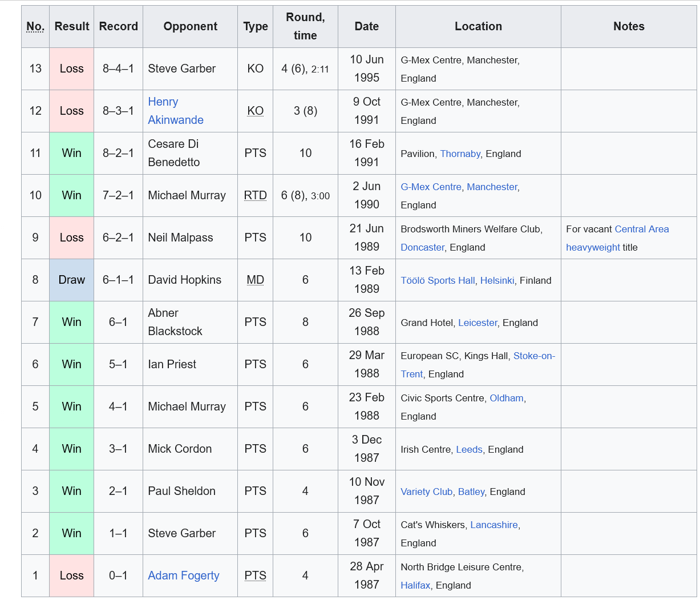Click the date 21 Jun 1989

pyautogui.click(x=367, y=237)
